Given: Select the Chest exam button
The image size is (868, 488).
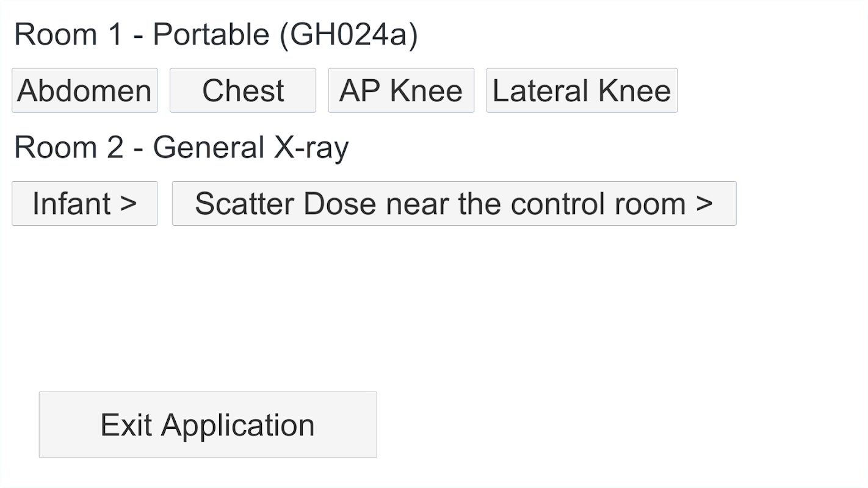Looking at the screenshot, I should [x=242, y=90].
